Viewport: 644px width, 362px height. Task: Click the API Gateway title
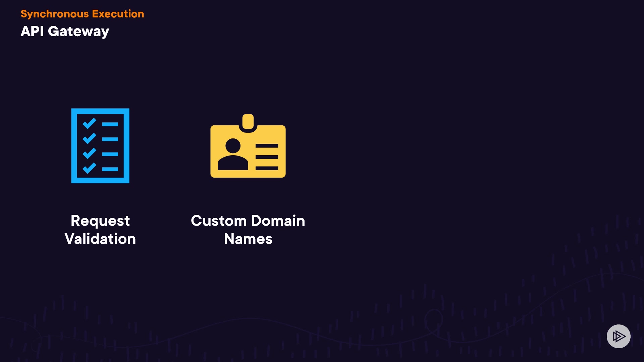click(x=65, y=31)
